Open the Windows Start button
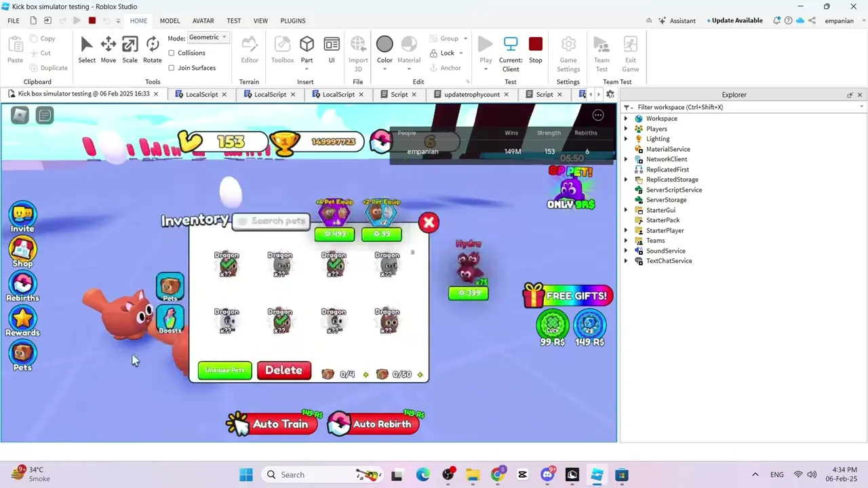Viewport: 868px width, 488px height. pyautogui.click(x=245, y=474)
